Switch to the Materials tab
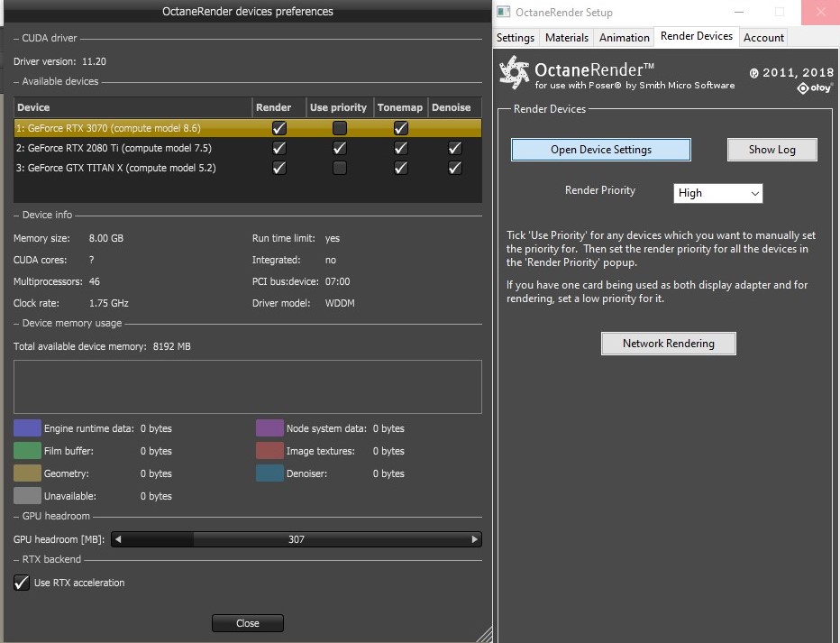 [567, 38]
